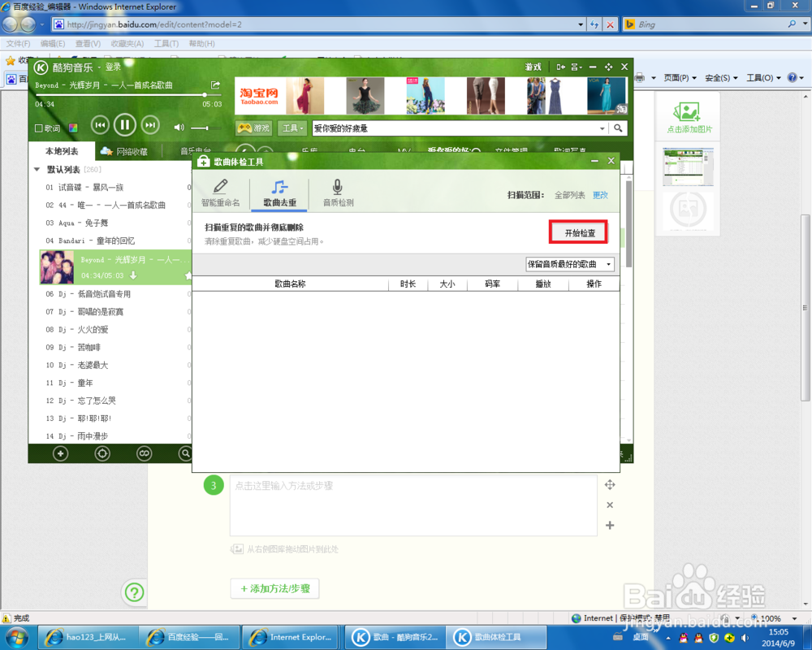Click the IE refresh icon
The height and width of the screenshot is (650, 812).
594,24
